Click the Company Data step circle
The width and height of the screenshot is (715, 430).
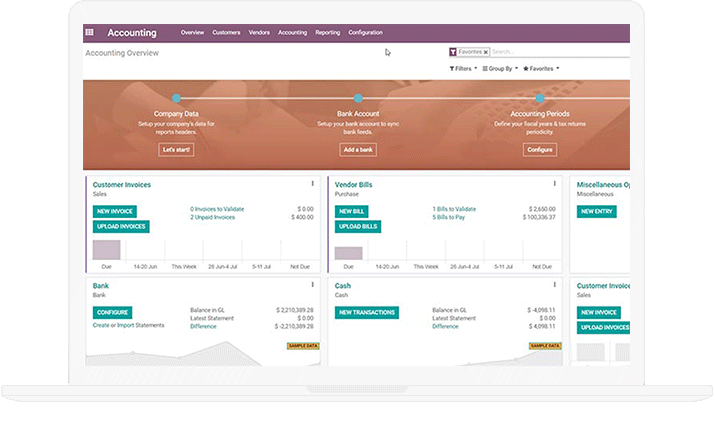click(176, 98)
